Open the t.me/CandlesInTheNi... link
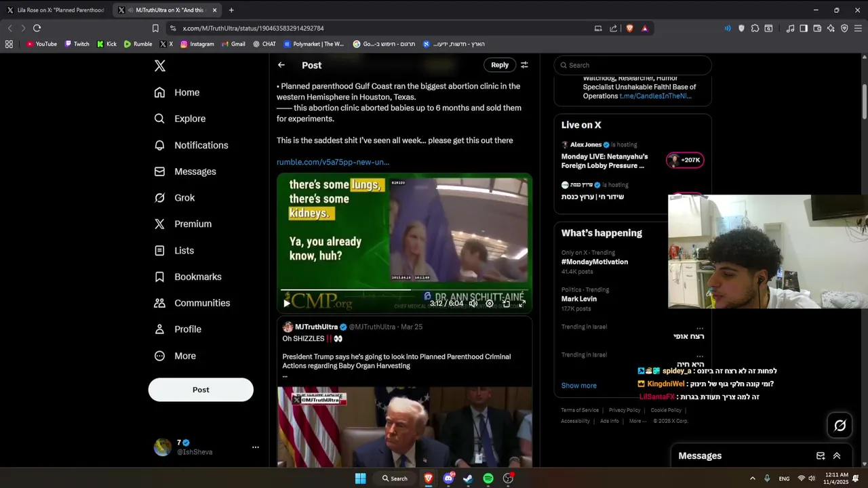This screenshot has width=868, height=488. 655,96
